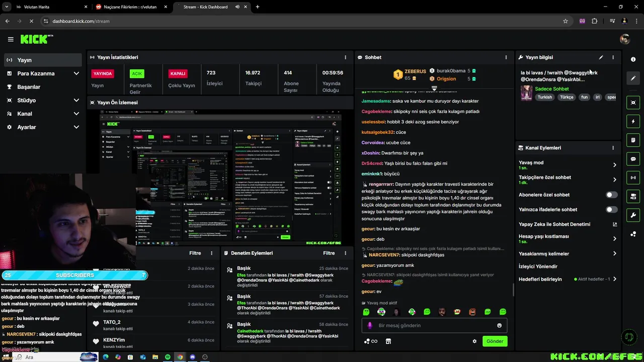Click the info icon in right rail
This screenshot has height=362, width=644.
[x=633, y=59]
